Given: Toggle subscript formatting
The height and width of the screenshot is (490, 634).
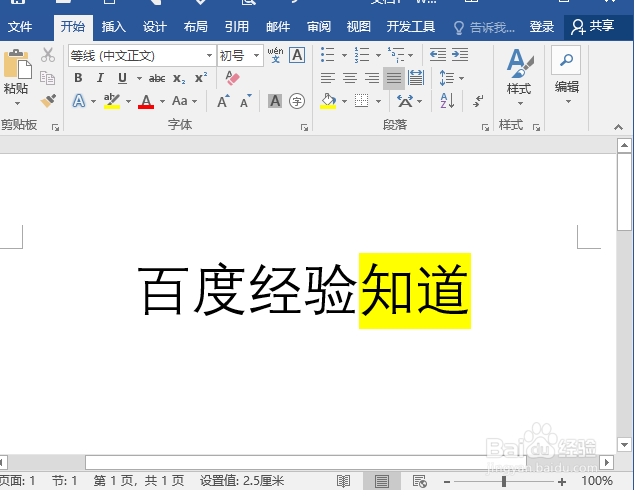Looking at the screenshot, I should click(x=179, y=78).
